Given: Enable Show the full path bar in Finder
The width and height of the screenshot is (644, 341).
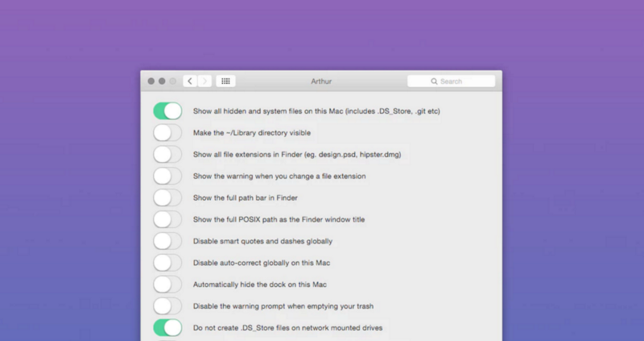Looking at the screenshot, I should (167, 198).
